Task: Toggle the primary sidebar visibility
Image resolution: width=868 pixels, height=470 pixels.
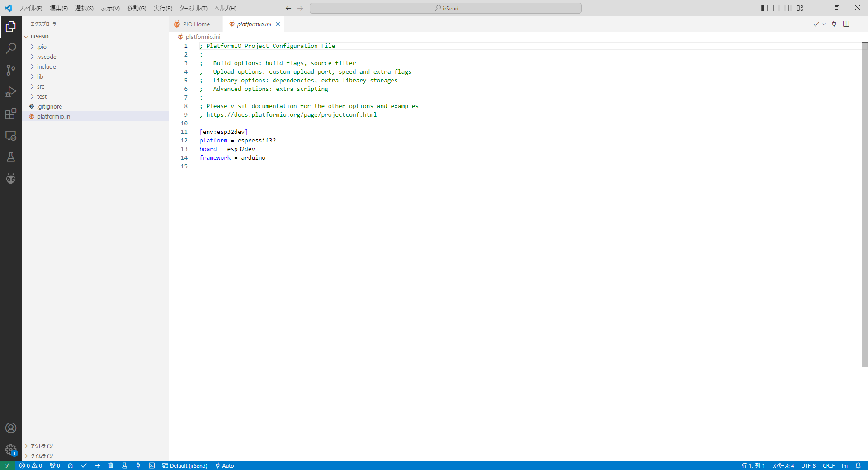Action: pos(764,8)
